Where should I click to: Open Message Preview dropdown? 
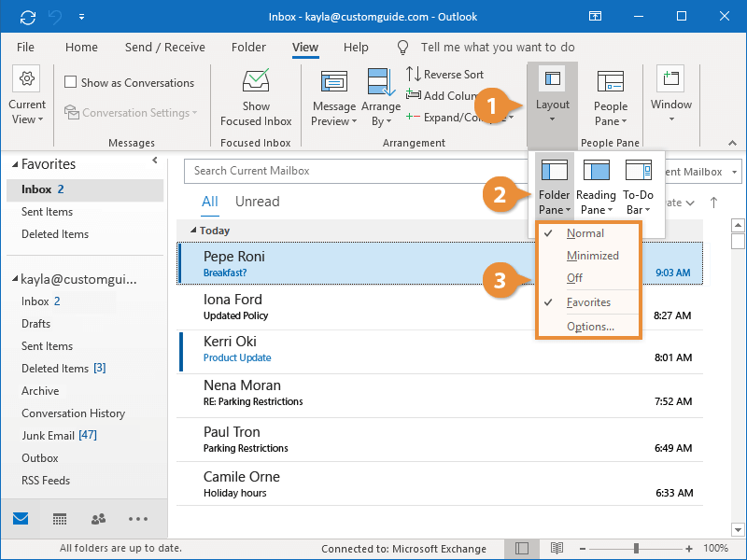(x=334, y=99)
